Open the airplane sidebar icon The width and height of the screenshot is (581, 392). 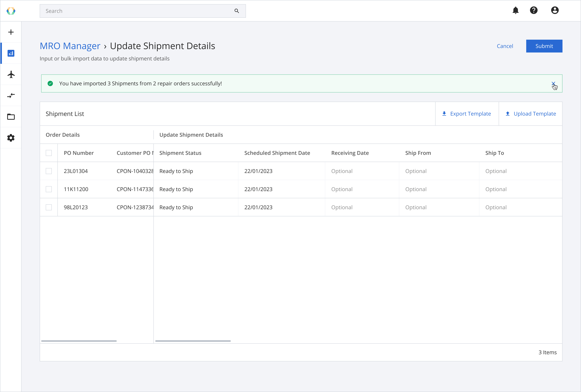point(11,74)
